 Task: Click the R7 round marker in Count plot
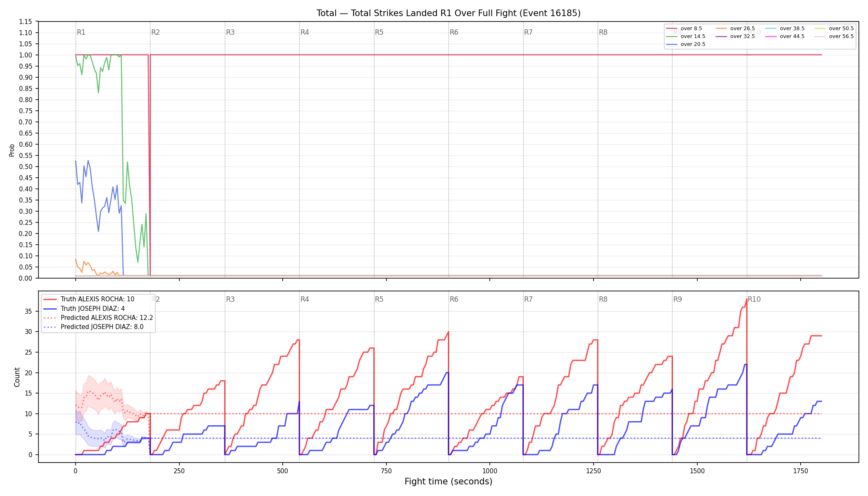[528, 299]
